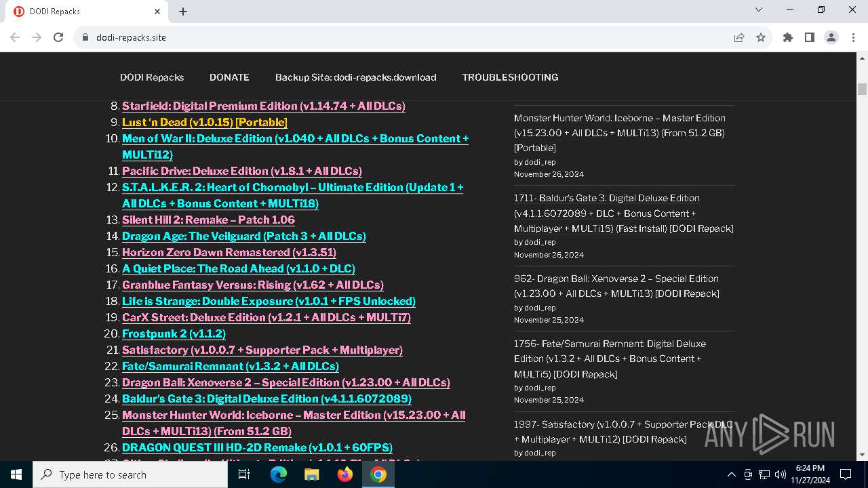Open Fate/Samurai Remnant v1.3.2 list link
This screenshot has height=488, width=868.
231,366
